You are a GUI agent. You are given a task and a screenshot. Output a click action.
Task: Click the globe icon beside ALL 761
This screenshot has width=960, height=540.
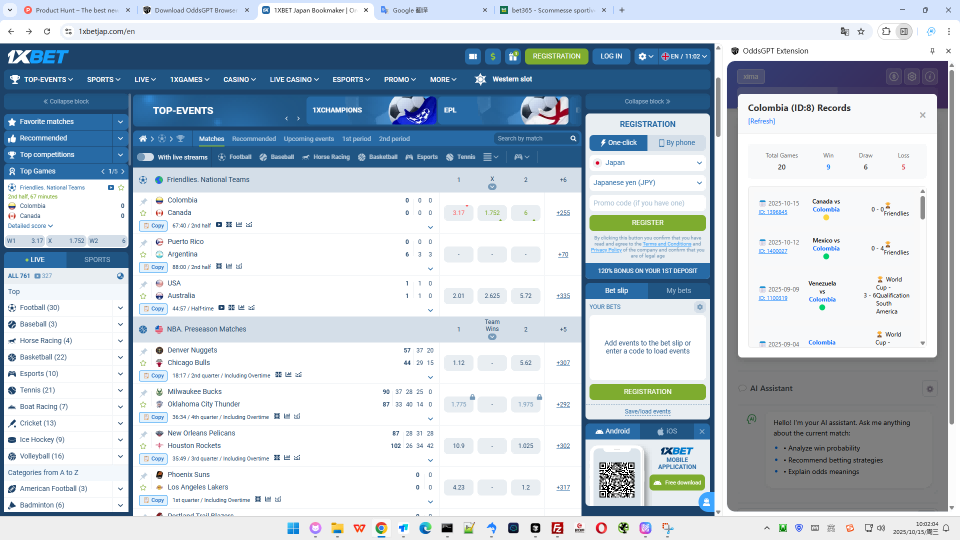click(x=121, y=276)
